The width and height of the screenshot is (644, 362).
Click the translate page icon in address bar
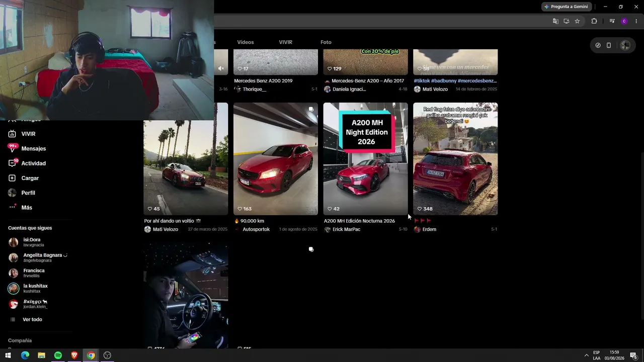[555, 21]
